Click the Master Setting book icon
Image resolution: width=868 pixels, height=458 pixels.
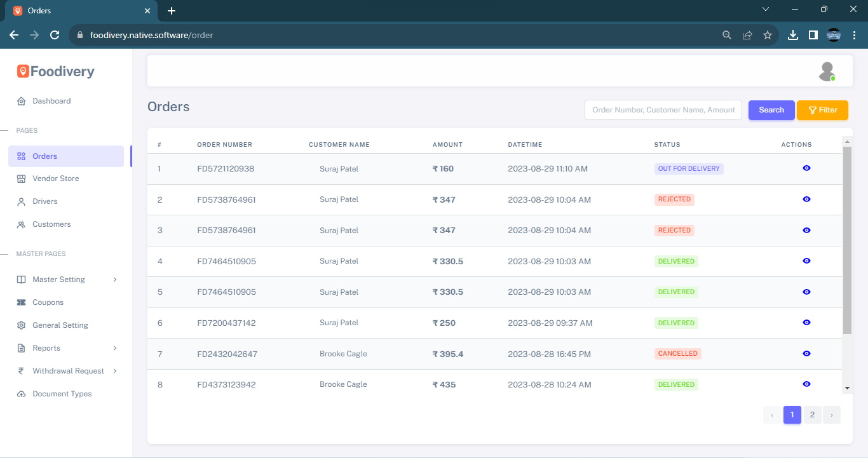[x=21, y=280]
